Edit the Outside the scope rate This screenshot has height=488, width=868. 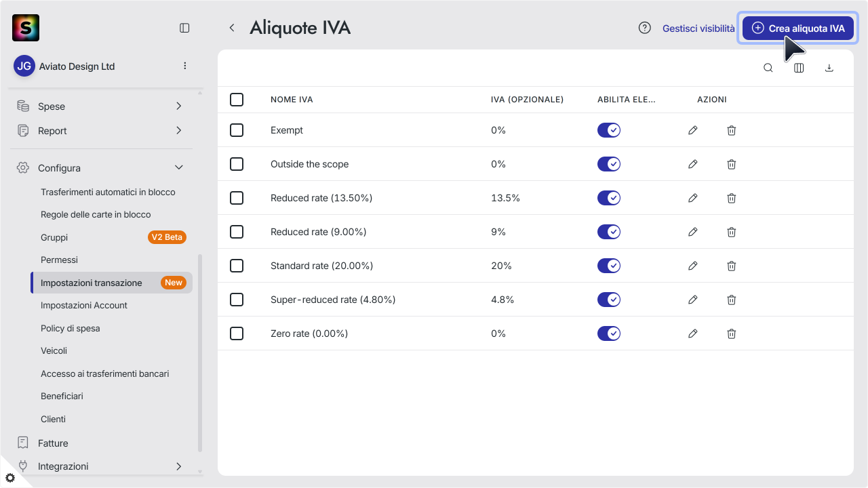click(x=692, y=164)
